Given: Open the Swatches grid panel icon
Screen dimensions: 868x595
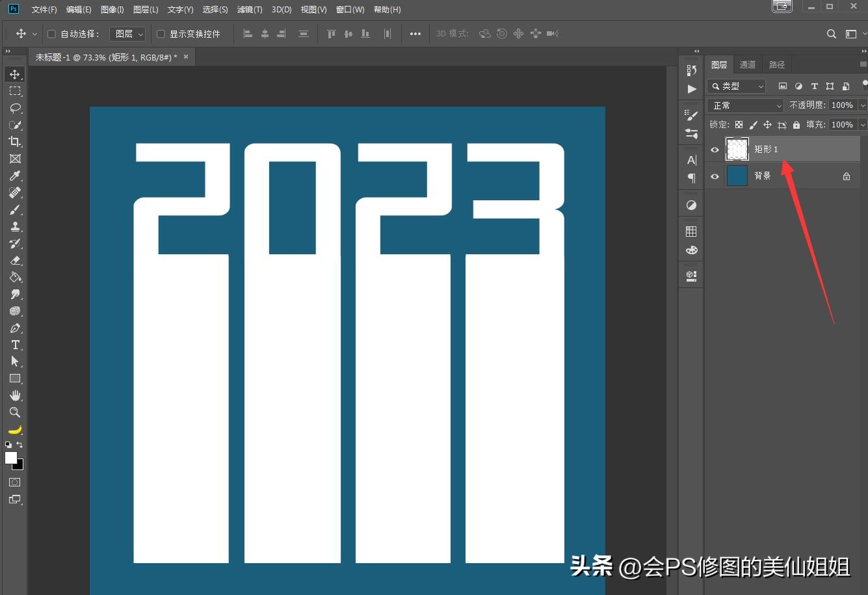Looking at the screenshot, I should pyautogui.click(x=691, y=231).
